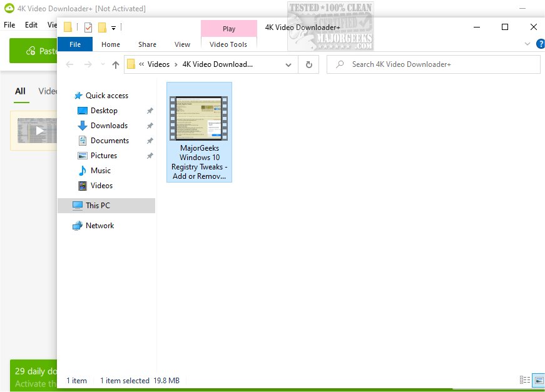Screen dimensions: 545x392
Task: Open Music in the navigation pane
Action: point(101,170)
